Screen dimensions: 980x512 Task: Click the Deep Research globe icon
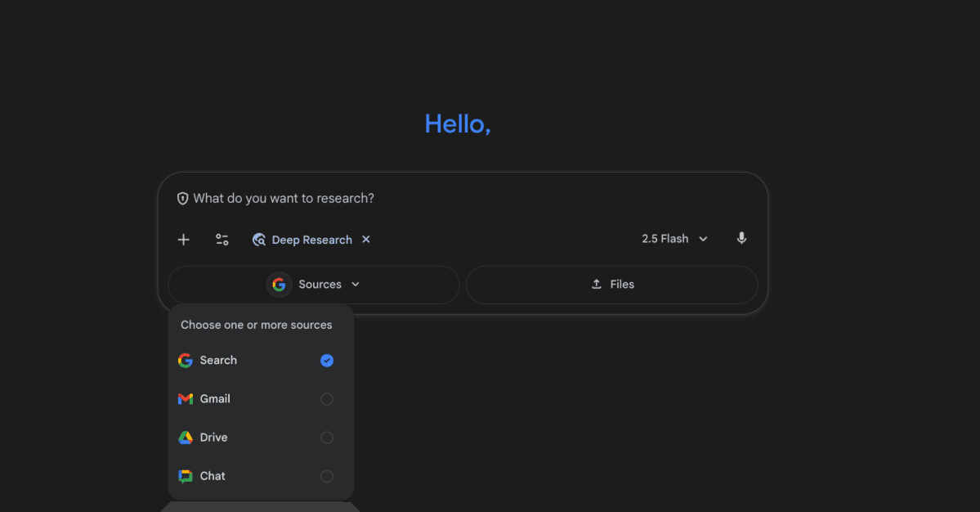(259, 240)
